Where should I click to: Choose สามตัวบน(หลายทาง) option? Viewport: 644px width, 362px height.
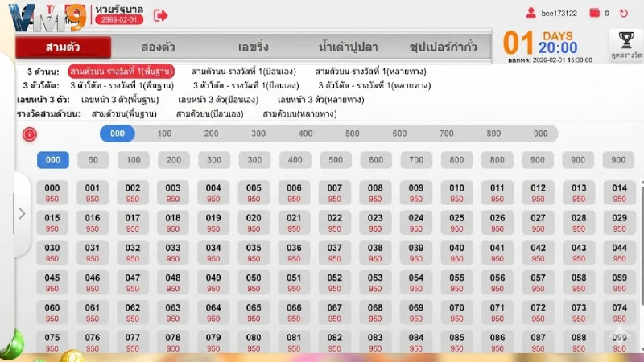point(299,114)
